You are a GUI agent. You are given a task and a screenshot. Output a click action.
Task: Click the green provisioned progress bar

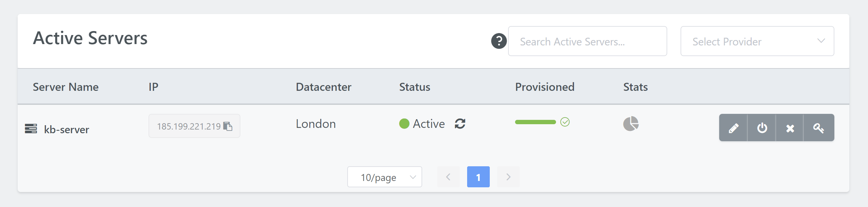tap(535, 122)
